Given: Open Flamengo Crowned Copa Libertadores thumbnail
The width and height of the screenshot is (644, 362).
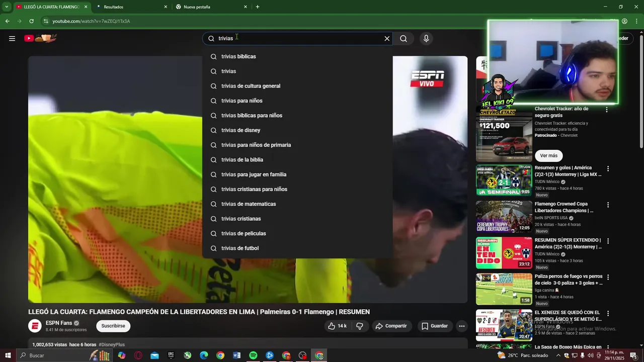Looking at the screenshot, I should 504,217.
